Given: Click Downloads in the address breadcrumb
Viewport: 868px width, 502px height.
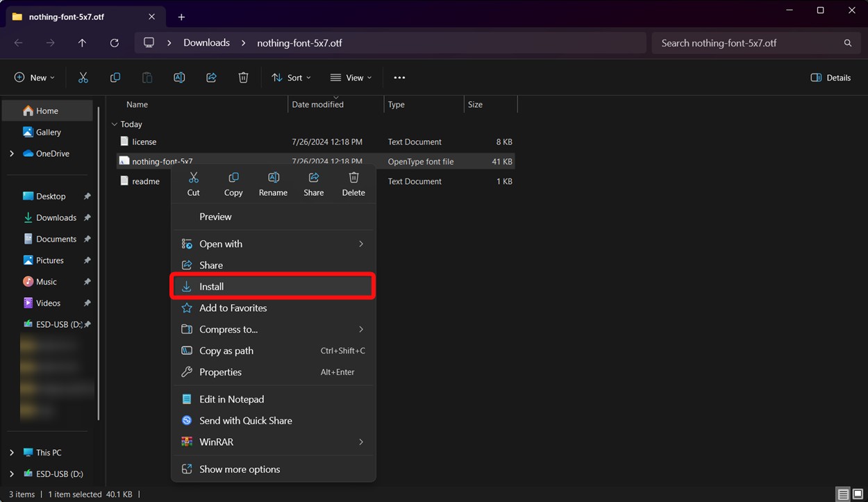Looking at the screenshot, I should 206,42.
